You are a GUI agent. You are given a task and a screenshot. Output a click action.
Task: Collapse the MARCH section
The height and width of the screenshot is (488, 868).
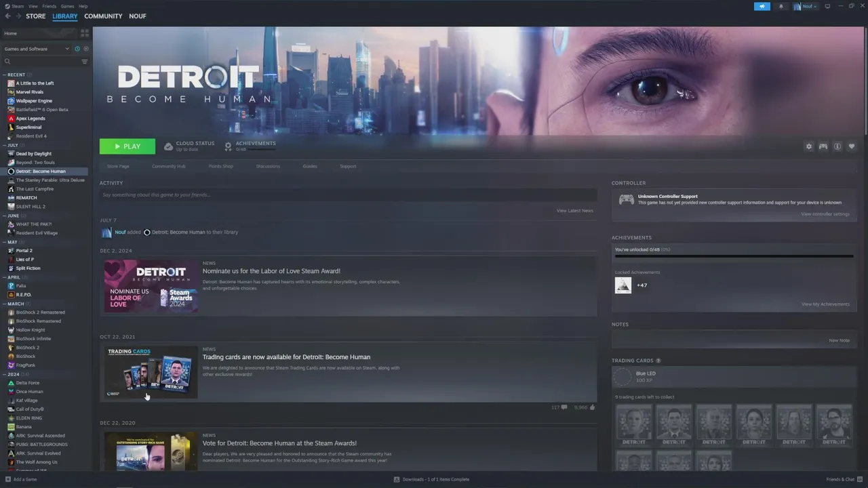click(4, 304)
